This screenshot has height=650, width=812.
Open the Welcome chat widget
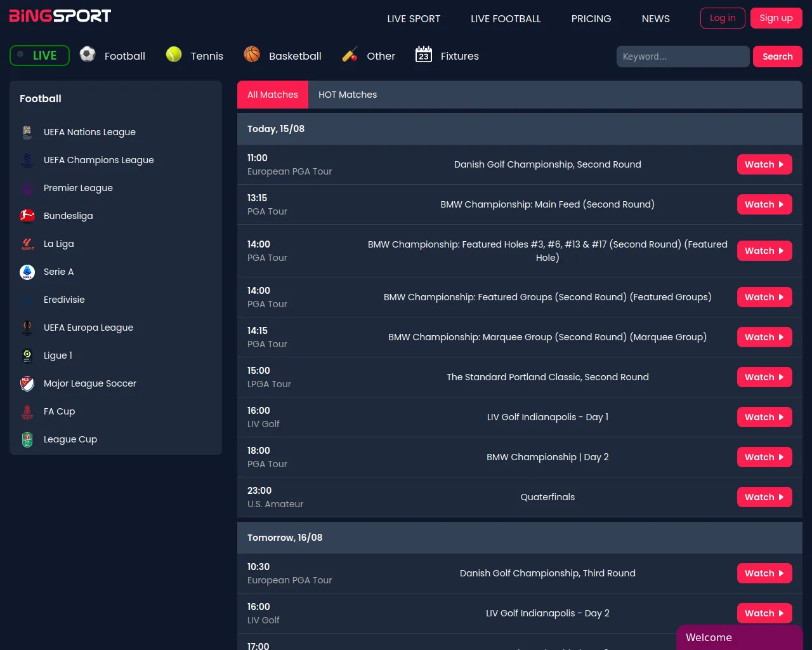(x=740, y=637)
